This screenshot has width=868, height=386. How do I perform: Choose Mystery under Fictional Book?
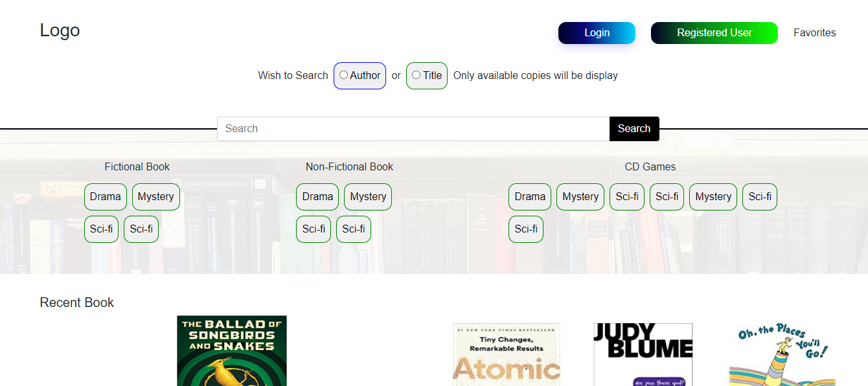click(x=156, y=197)
